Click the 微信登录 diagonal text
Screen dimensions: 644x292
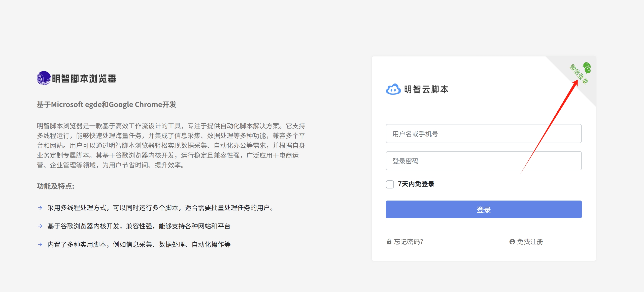579,74
